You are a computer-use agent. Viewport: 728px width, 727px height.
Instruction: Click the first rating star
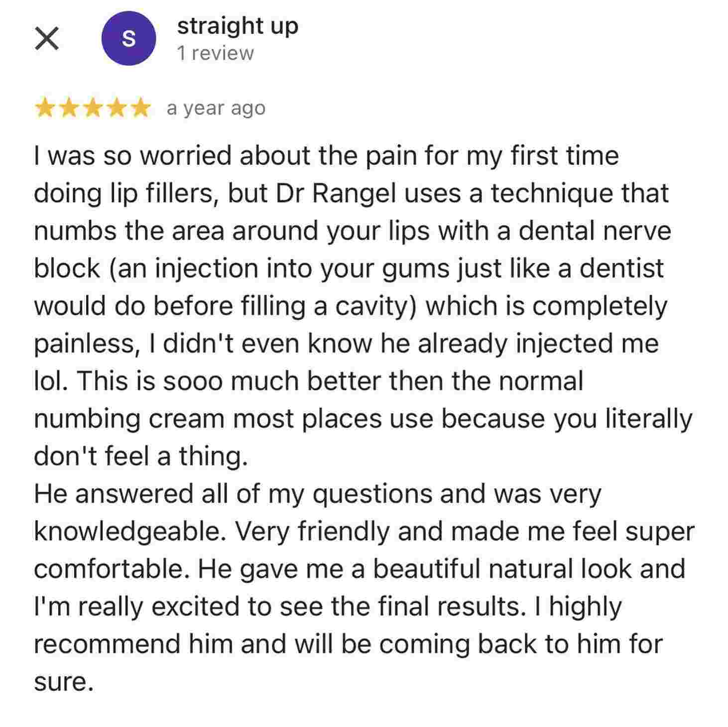[x=45, y=108]
